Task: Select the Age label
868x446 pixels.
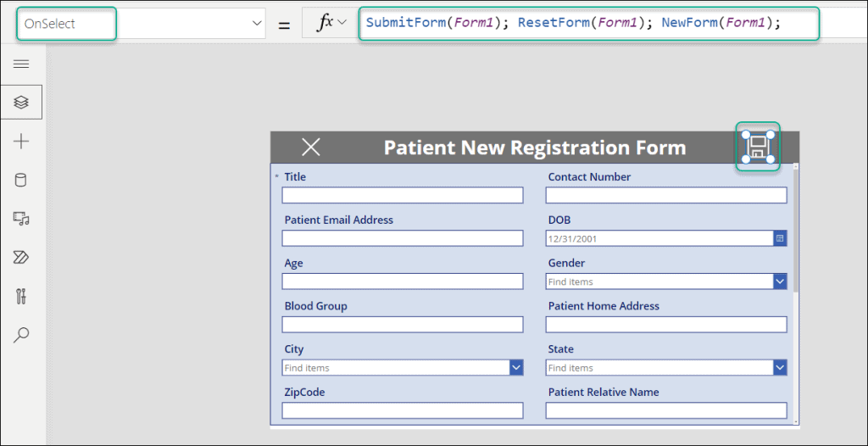Action: pyautogui.click(x=293, y=263)
